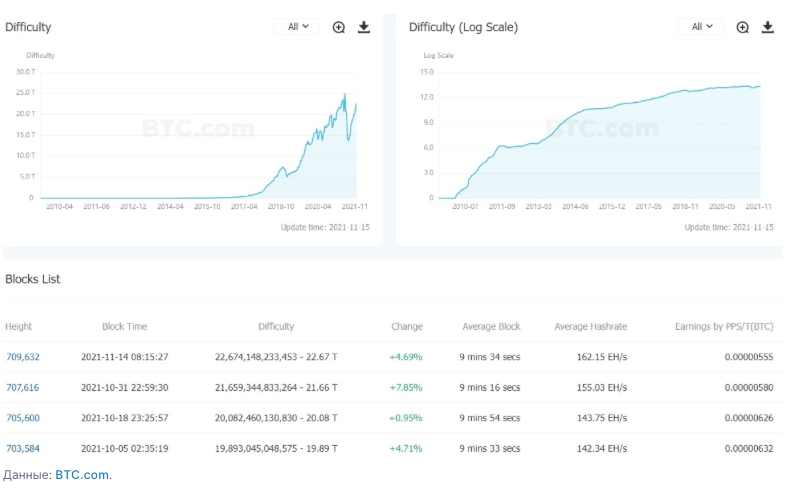The width and height of the screenshot is (795, 488).
Task: Download the Difficulty Log Scale chart
Action: (x=768, y=27)
